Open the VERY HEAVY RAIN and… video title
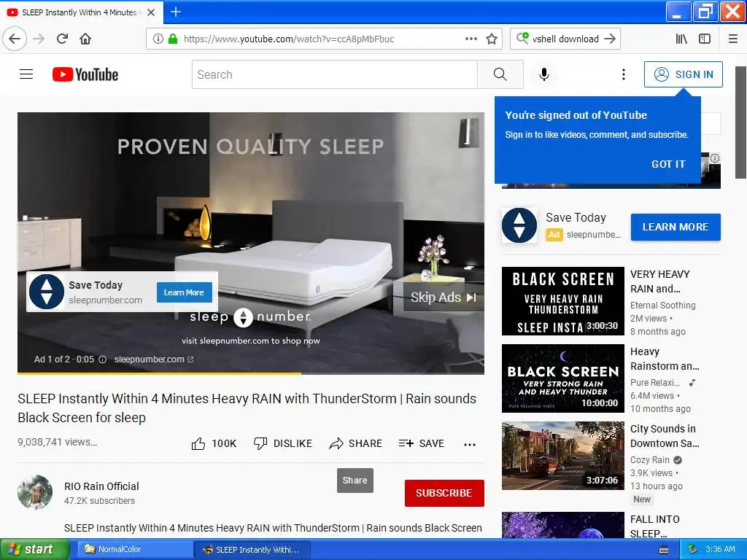This screenshot has width=747, height=560. pyautogui.click(x=659, y=281)
